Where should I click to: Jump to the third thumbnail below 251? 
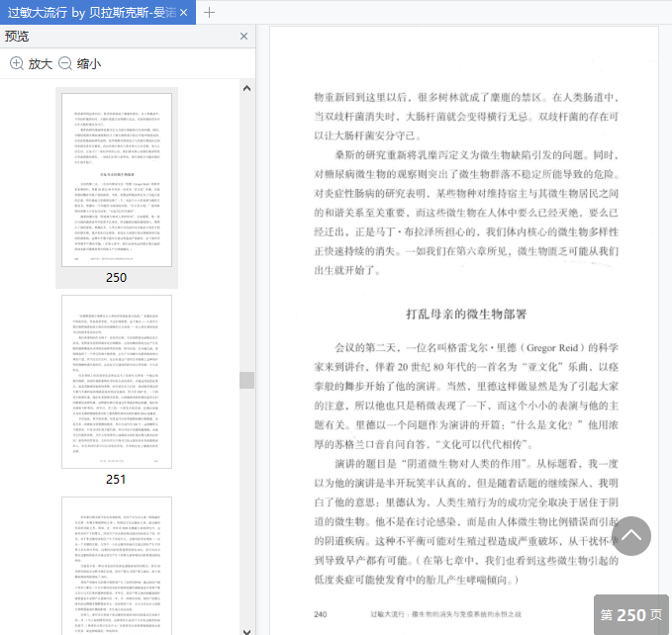click(116, 564)
